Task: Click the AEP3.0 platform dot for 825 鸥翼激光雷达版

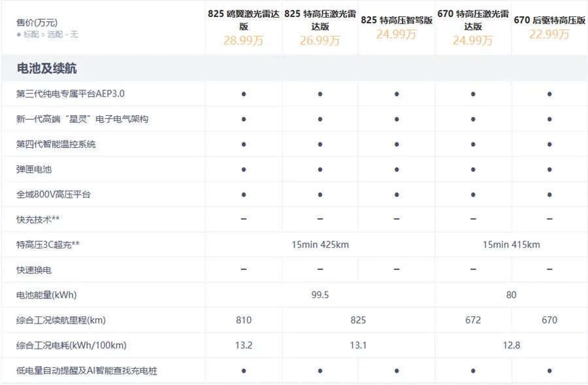Action: [x=244, y=94]
